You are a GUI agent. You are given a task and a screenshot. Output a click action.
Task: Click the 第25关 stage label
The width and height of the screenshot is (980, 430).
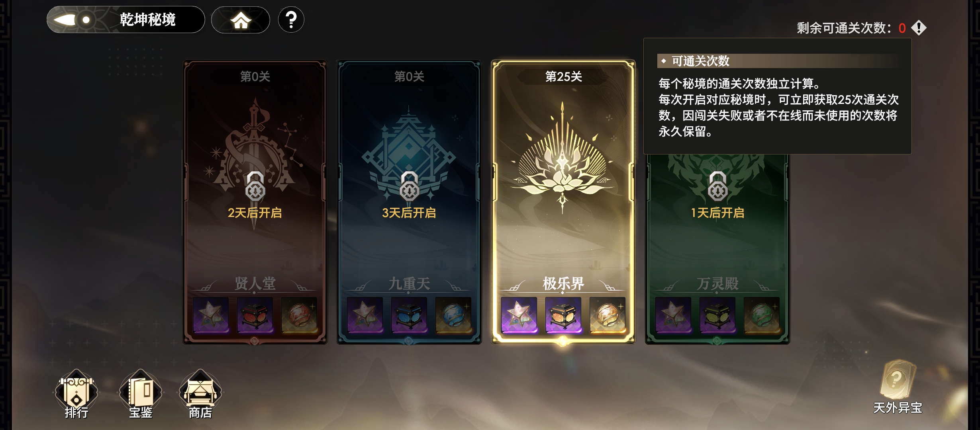click(x=563, y=76)
